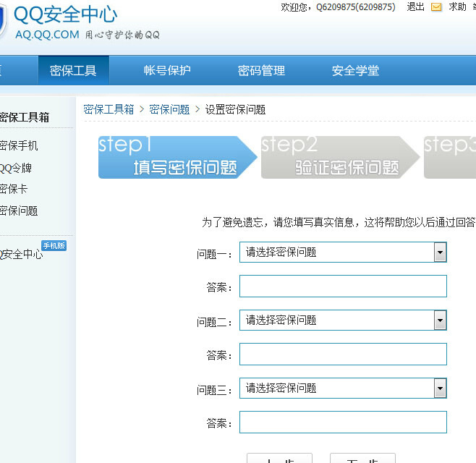Click 退出 to log out
Image resolution: width=476 pixels, height=463 pixels.
coord(415,7)
